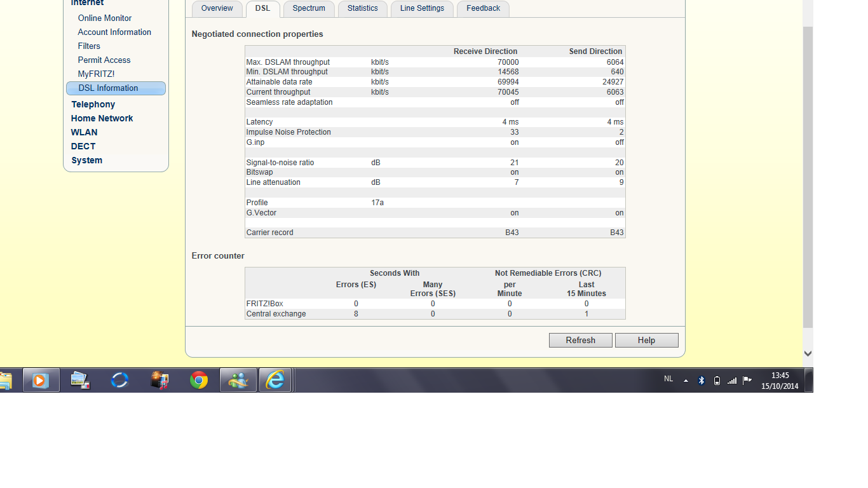Click the NL input language indicator
The width and height of the screenshot is (868, 488).
click(668, 379)
